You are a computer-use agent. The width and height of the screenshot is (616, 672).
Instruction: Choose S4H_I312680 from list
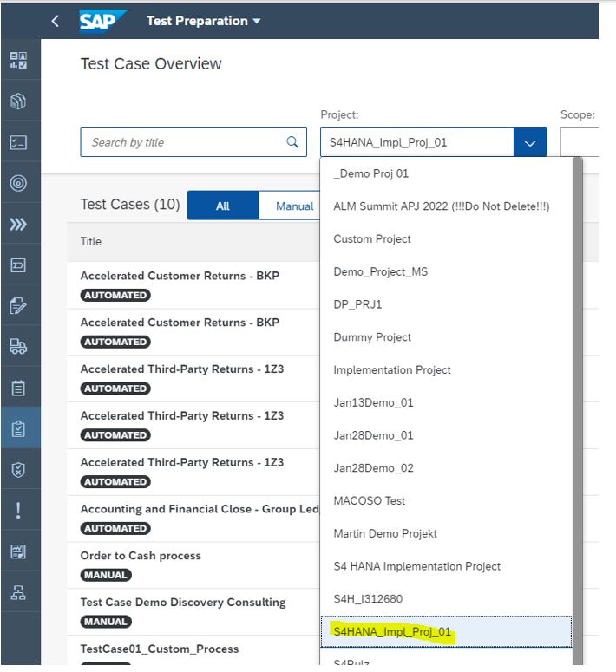tap(446, 598)
